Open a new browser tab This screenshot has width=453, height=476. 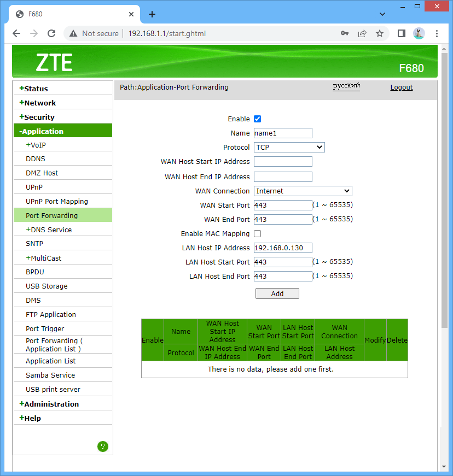[x=152, y=14]
